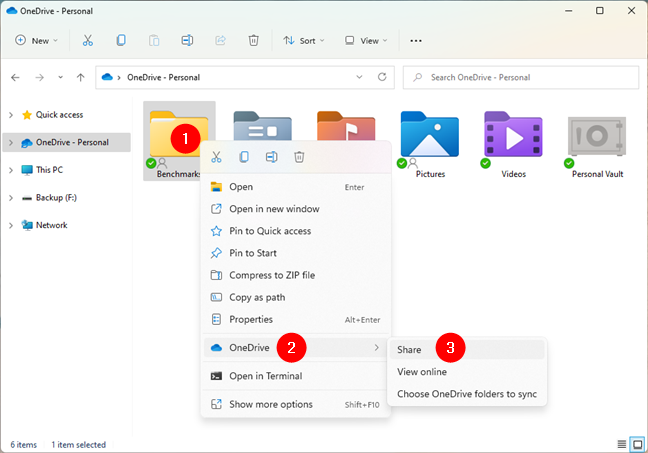The height and width of the screenshot is (453, 648).
Task: Go up one folder level
Action: (81, 77)
